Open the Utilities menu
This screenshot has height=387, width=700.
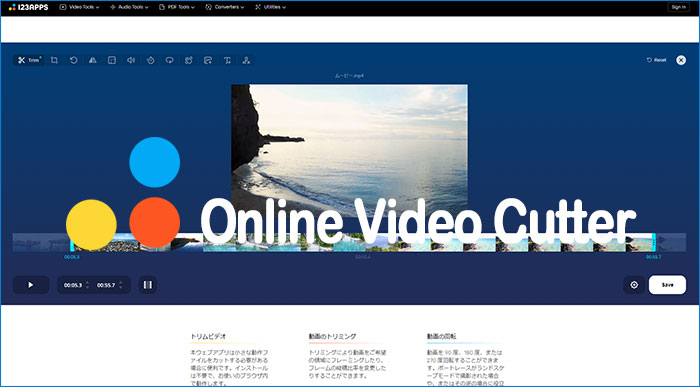[270, 7]
